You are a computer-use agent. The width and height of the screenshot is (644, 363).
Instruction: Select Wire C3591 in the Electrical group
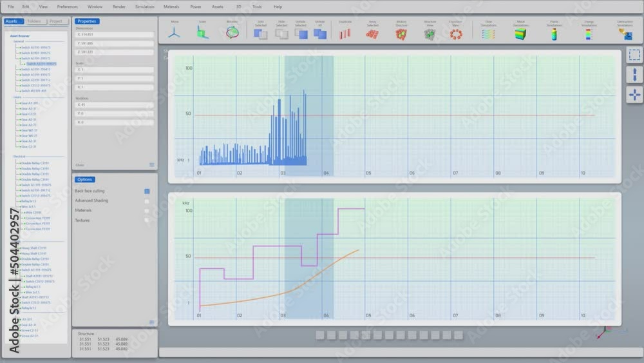click(33, 213)
